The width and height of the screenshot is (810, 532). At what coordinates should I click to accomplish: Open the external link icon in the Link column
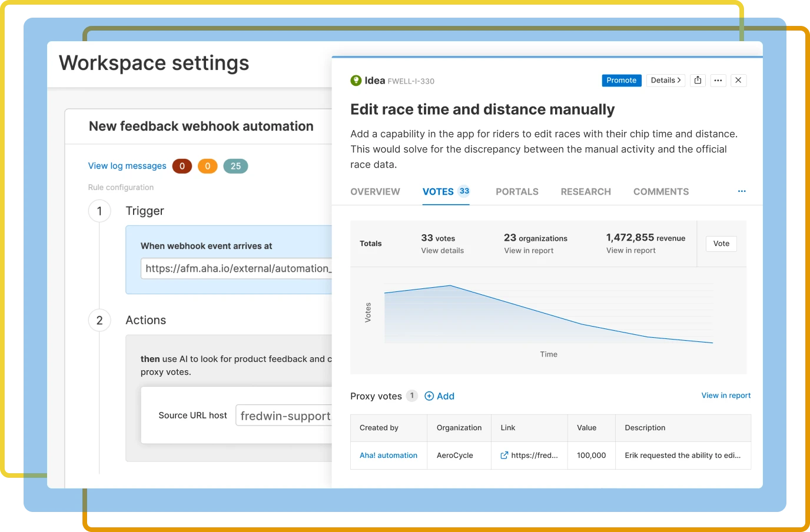[503, 455]
